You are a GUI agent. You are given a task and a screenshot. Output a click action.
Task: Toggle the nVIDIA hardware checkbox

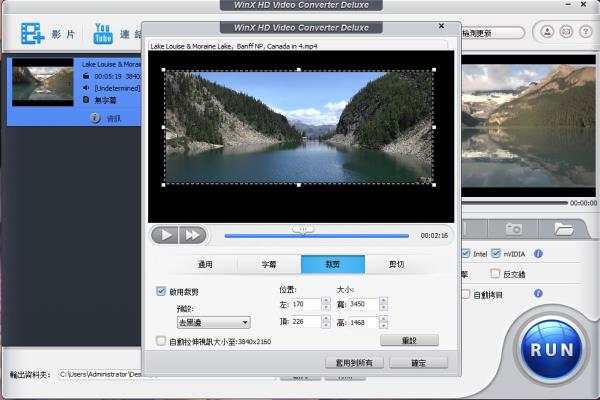tap(496, 253)
